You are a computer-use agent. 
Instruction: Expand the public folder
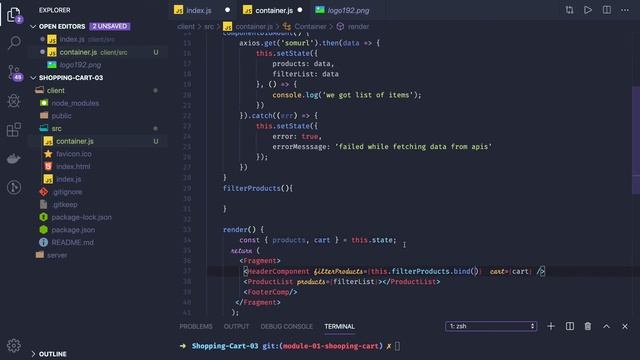98,116
